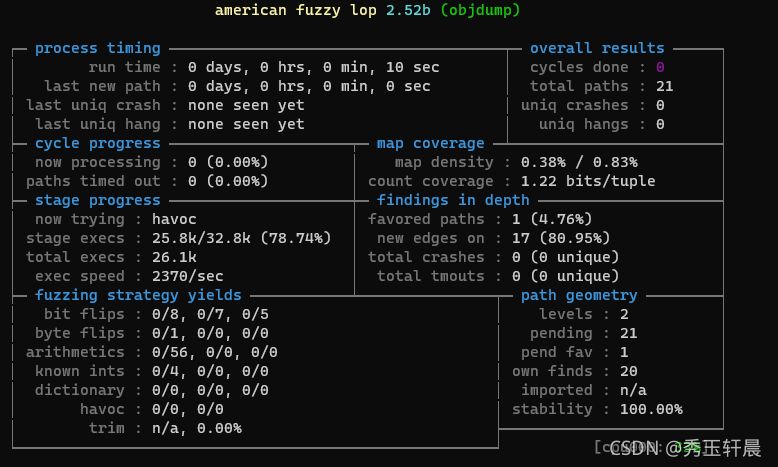Click the 'american fuzzy lop' title text

tap(295, 10)
